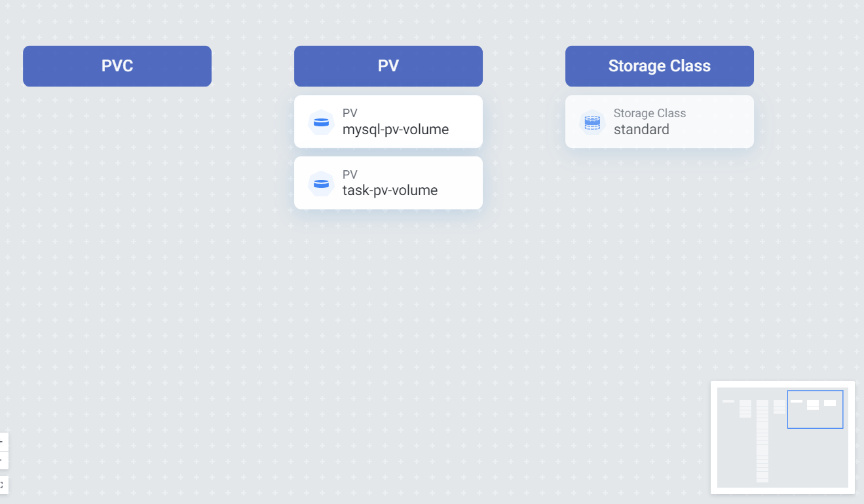Click the minimap's fourth column of nodes
This screenshot has height=504, width=864.
point(779,406)
